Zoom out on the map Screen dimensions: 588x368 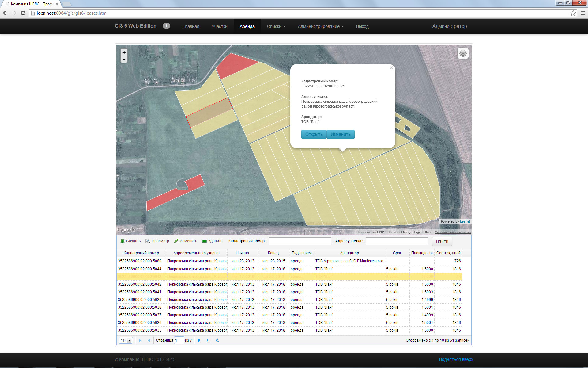point(124,59)
